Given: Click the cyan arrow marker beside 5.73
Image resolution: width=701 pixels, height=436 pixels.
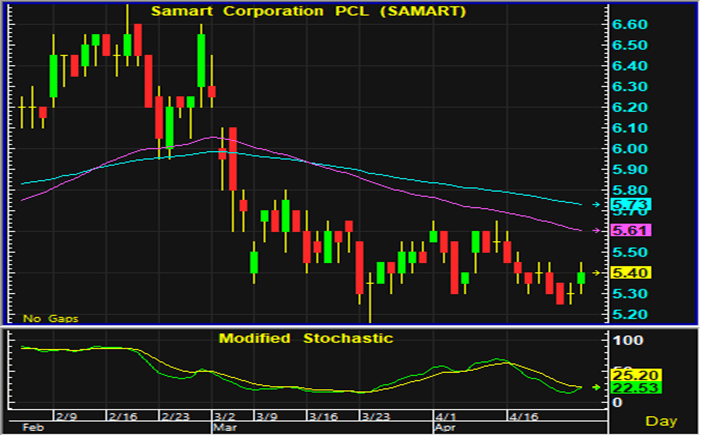Looking at the screenshot, I should tap(597, 204).
